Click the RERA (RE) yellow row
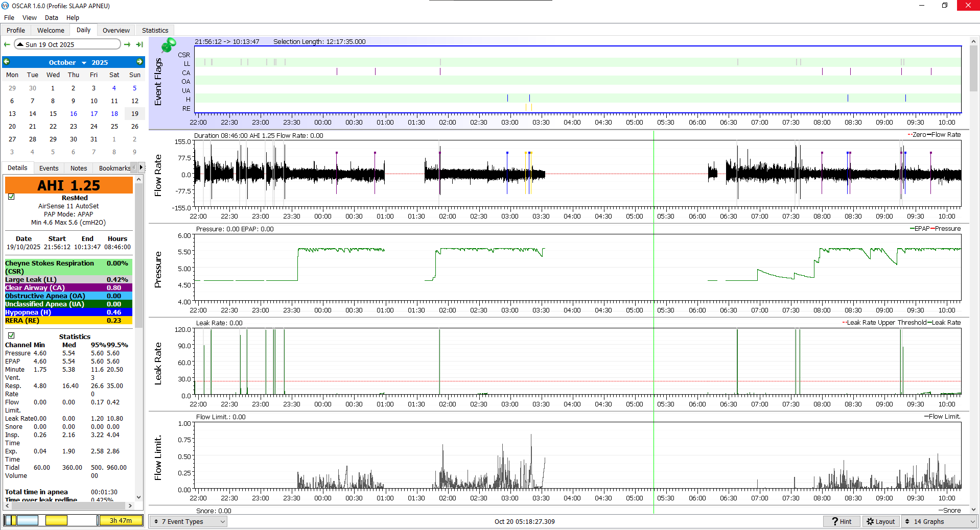 pyautogui.click(x=68, y=320)
